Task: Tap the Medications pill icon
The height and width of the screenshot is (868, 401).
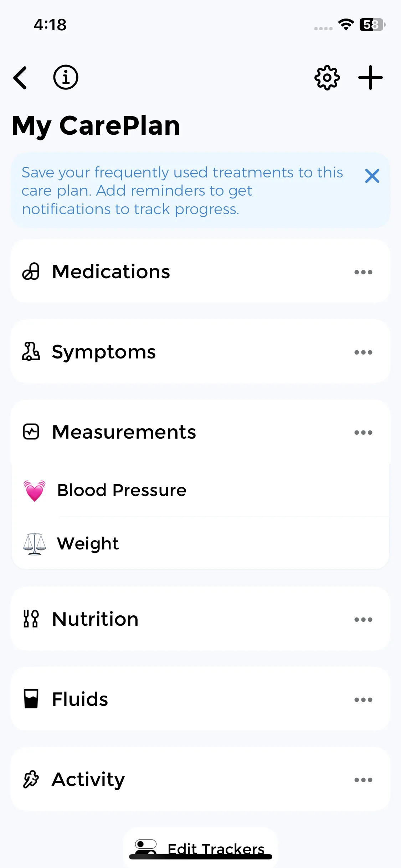Action: (x=31, y=272)
